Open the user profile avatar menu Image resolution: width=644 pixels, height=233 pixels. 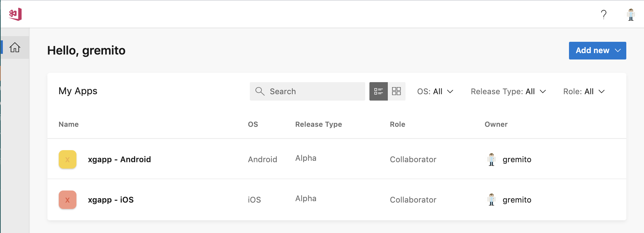[x=631, y=15]
